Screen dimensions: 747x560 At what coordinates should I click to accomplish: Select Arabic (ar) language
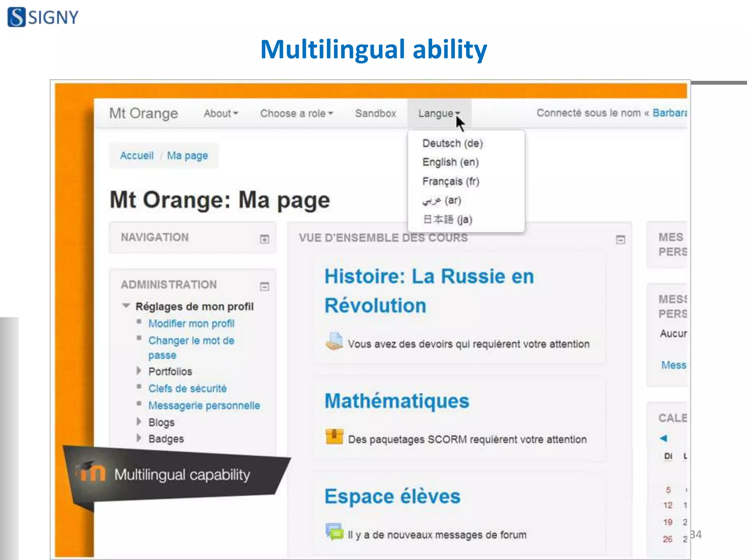click(442, 201)
